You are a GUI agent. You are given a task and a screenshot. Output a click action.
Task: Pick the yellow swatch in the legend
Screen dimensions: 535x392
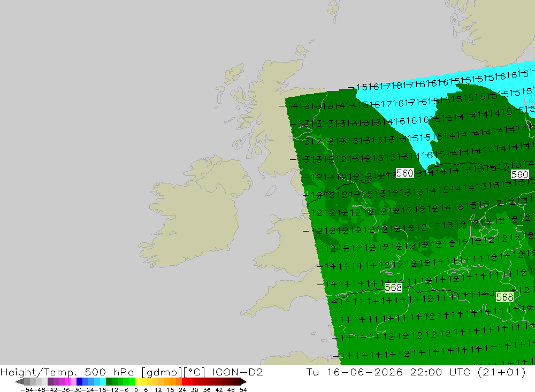pos(137,381)
